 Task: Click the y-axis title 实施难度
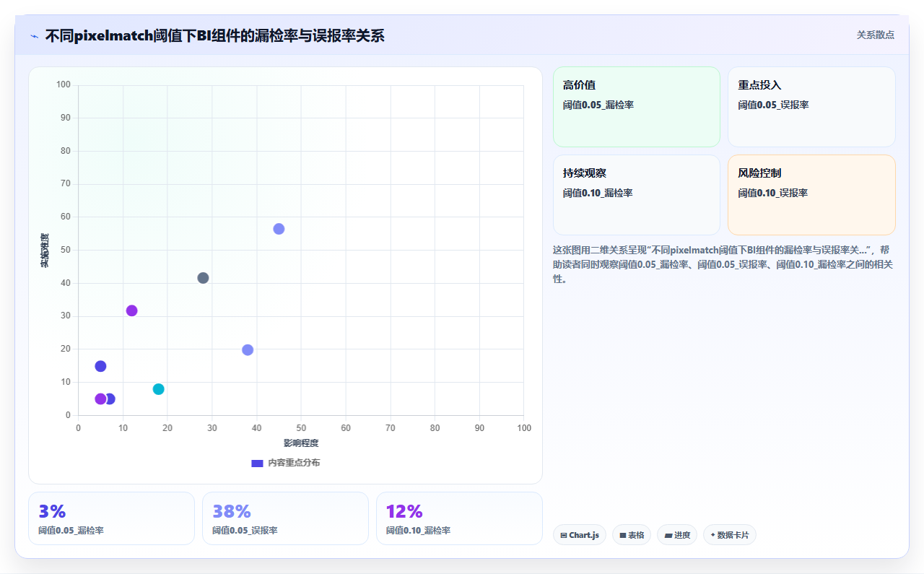[x=45, y=251]
